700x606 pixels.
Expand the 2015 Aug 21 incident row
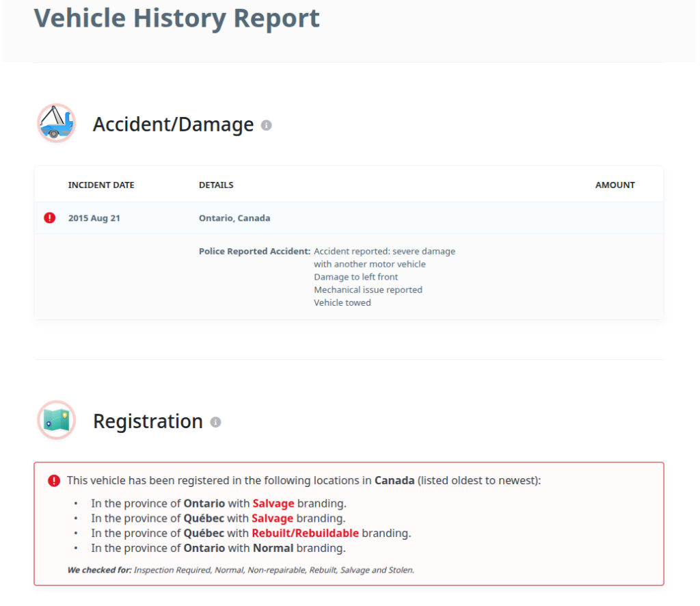pos(94,218)
